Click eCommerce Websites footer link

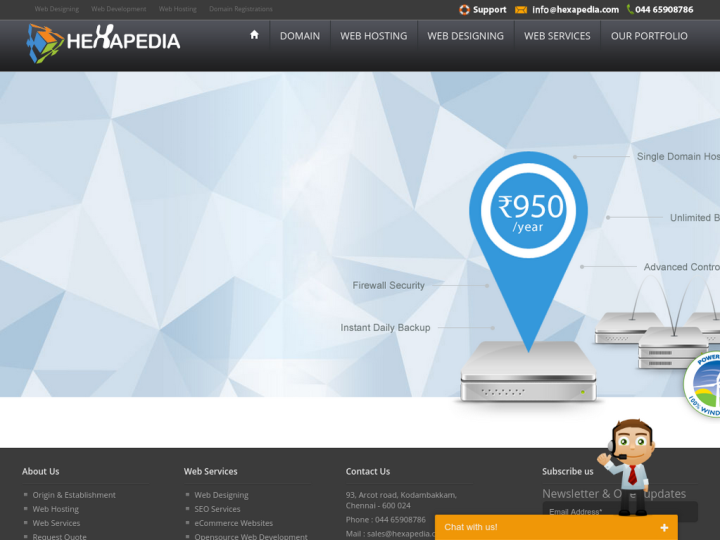[233, 523]
